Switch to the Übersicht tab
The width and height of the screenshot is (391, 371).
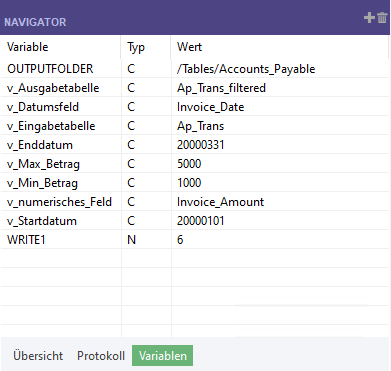(38, 356)
